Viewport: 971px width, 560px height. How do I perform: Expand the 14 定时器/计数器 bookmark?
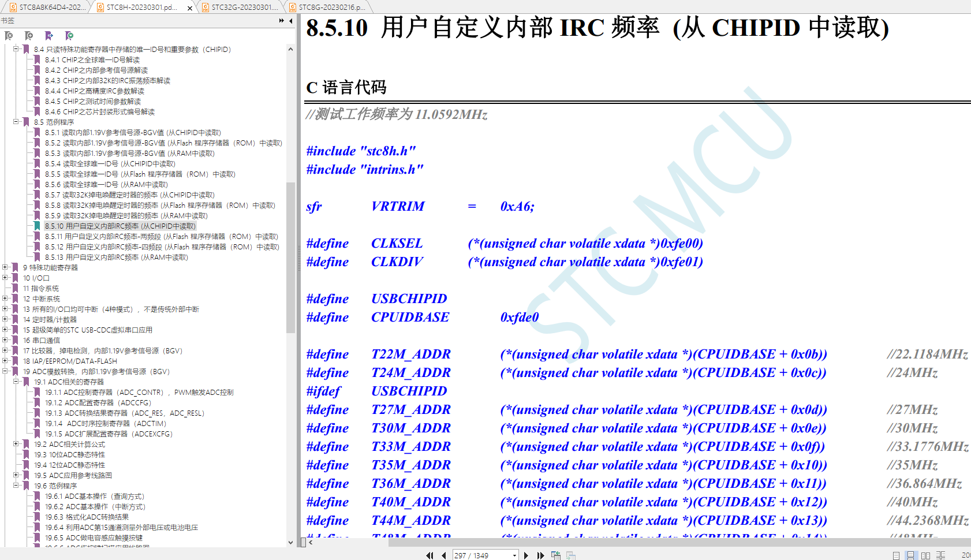[5, 320]
